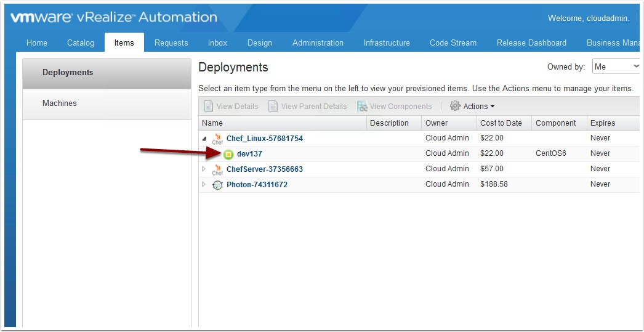Open the Inbox tab
The image size is (644, 332).
point(218,43)
